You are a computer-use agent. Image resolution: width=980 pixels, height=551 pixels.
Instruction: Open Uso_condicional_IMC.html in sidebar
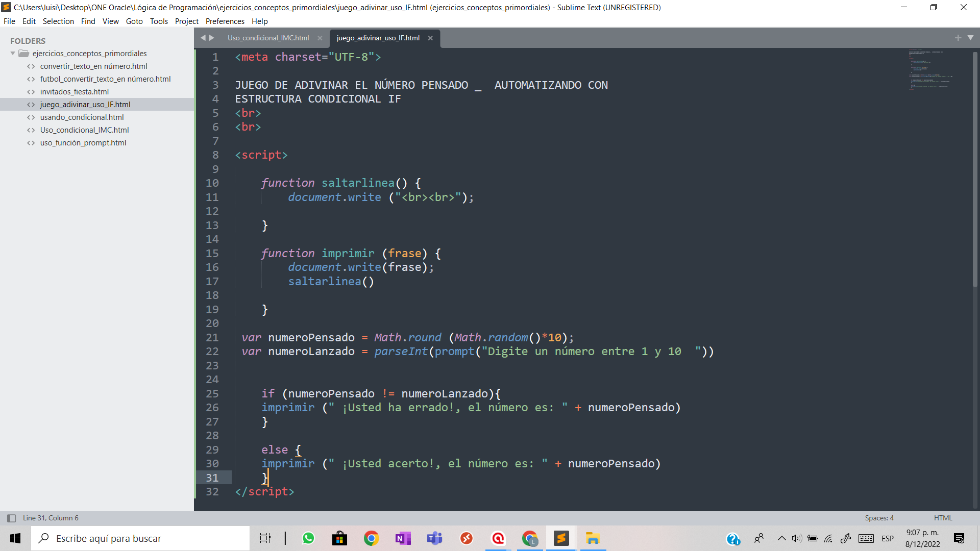85,130
